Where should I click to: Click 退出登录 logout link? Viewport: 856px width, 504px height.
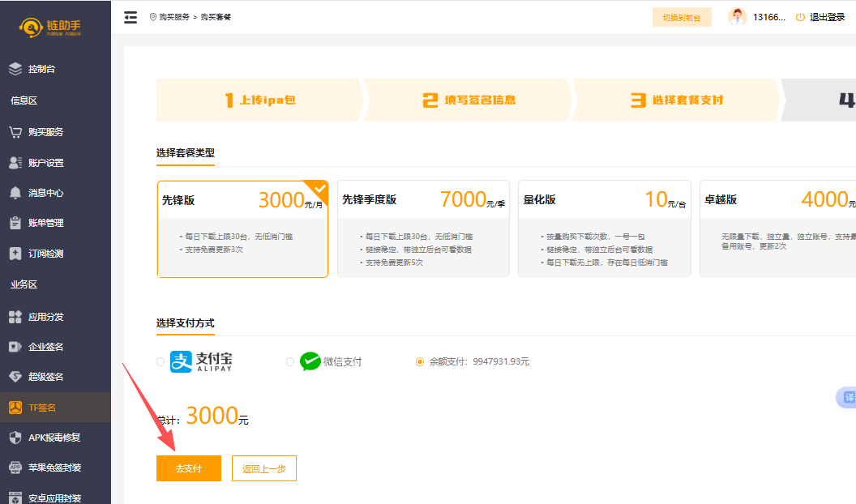tap(820, 17)
